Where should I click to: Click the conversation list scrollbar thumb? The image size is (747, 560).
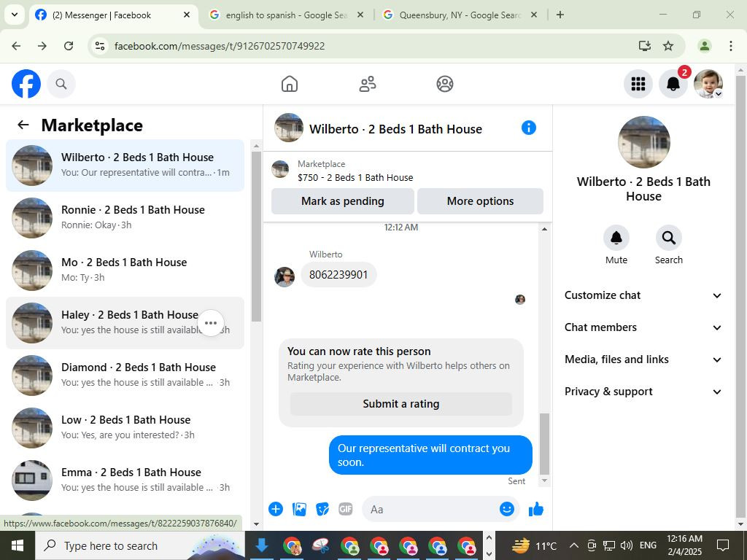coord(256,237)
